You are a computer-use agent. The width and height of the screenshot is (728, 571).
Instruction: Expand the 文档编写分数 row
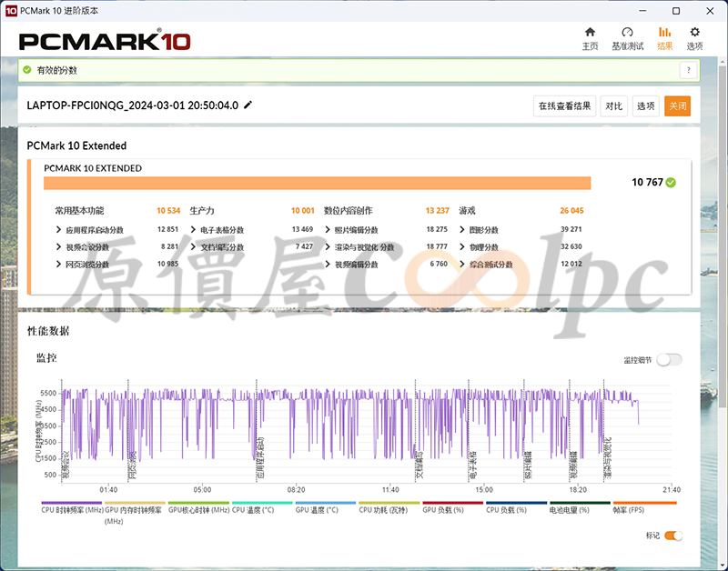pyautogui.click(x=193, y=246)
